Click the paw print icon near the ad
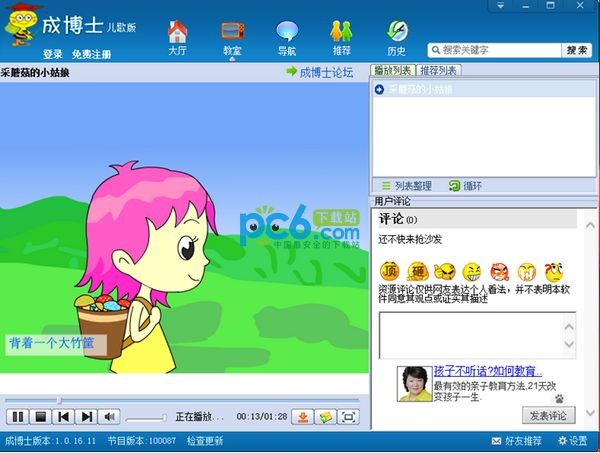Screen dimensions: 600x453 coord(559,399)
